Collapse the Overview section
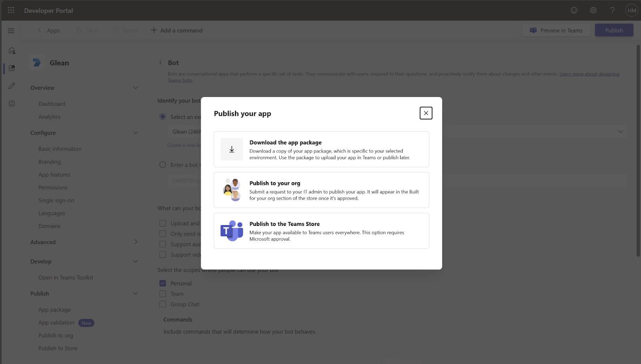 pyautogui.click(x=135, y=88)
